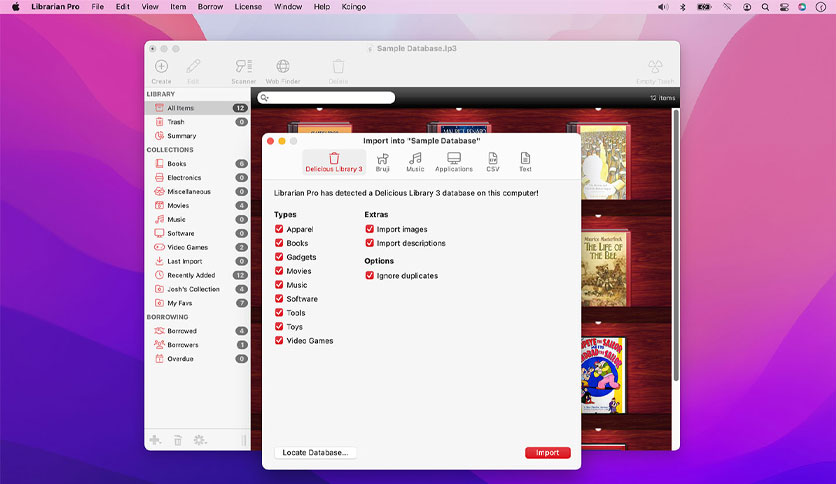Click the Locate Database button
Screen dimensions: 836x484
pos(315,453)
